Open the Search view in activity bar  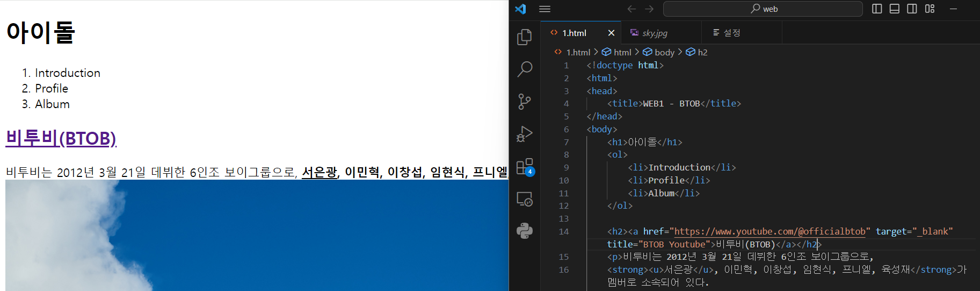point(525,69)
